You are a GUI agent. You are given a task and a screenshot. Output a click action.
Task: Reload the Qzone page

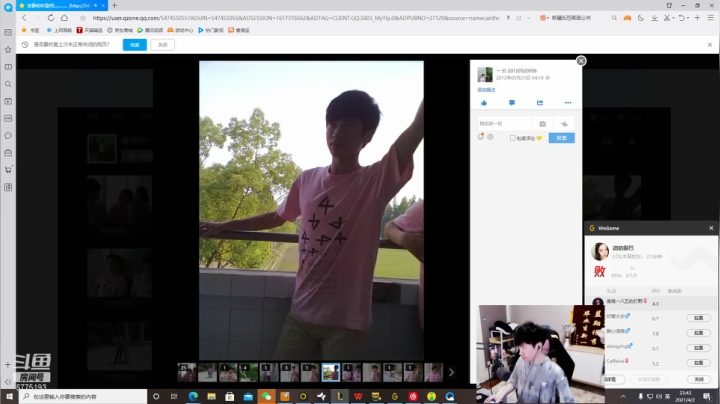[51, 17]
